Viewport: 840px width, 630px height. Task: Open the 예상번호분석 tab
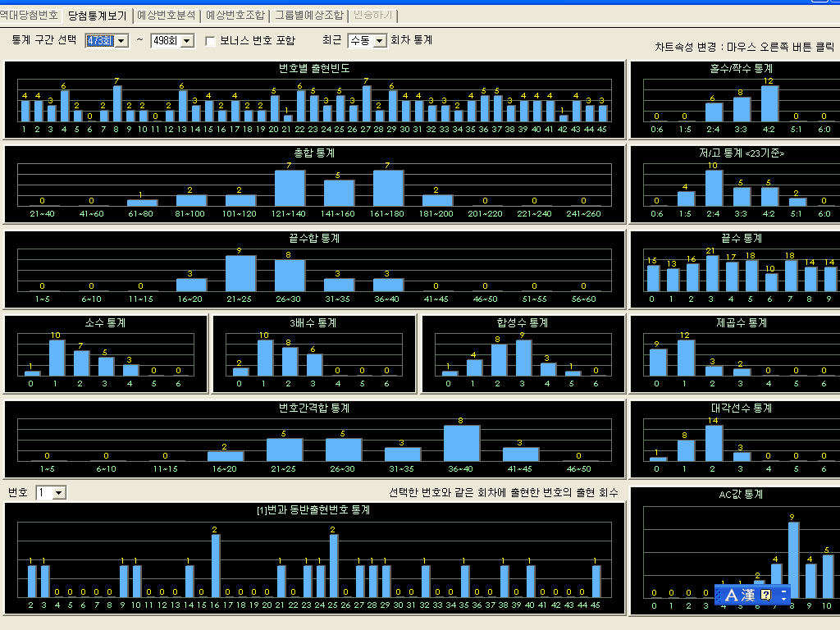(166, 15)
